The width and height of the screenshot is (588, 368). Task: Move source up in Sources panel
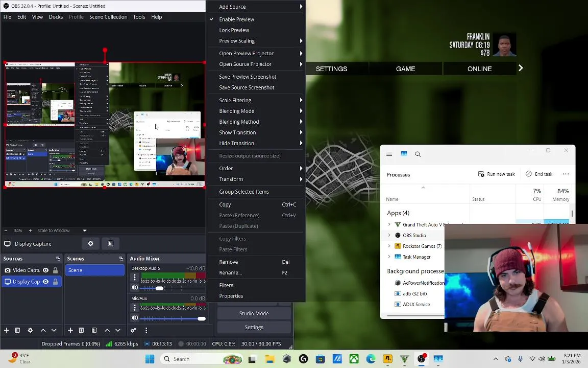click(x=43, y=331)
